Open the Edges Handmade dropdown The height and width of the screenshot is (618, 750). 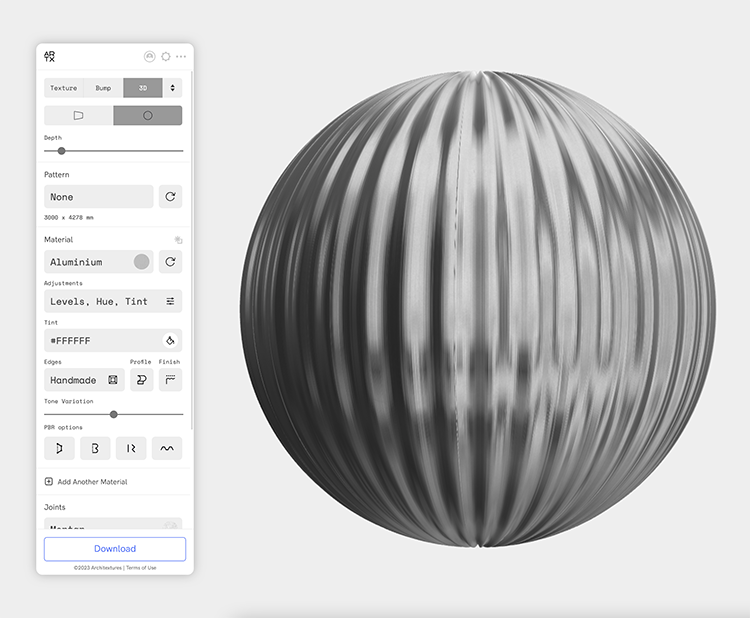pos(84,380)
